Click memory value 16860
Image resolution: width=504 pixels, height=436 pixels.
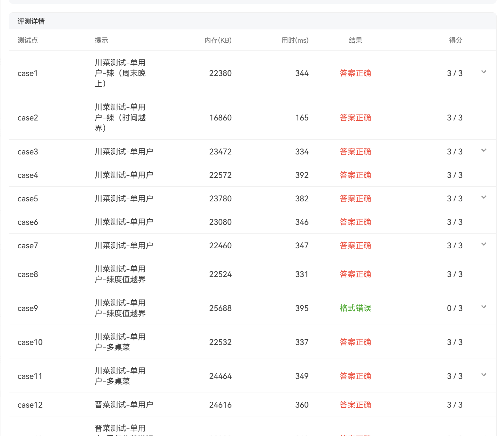(x=220, y=118)
